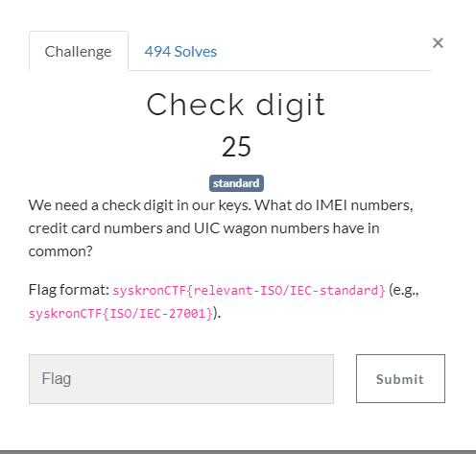Click the "Flag format:" label text

pos(69,290)
